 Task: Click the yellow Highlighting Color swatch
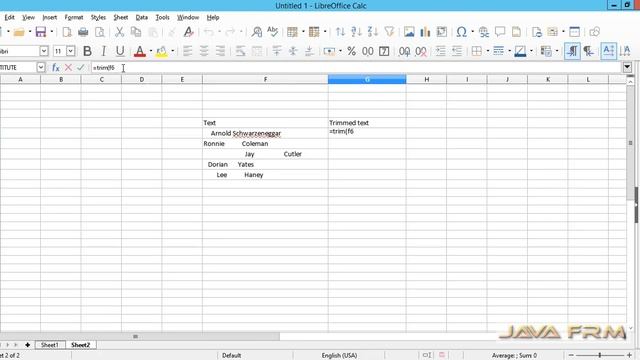pyautogui.click(x=161, y=51)
